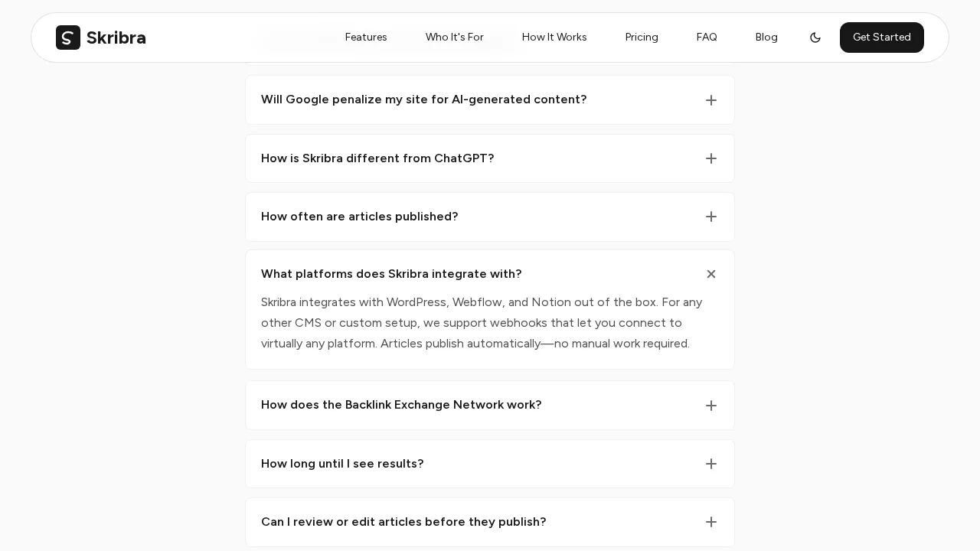The height and width of the screenshot is (551, 980).
Task: Expand 'How often are articles published?' item
Action: [359, 217]
